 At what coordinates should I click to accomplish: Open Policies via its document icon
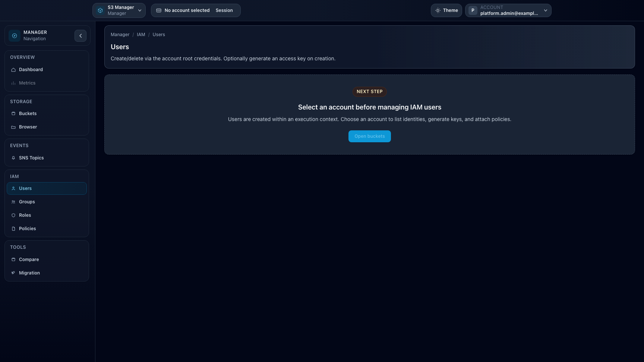click(13, 228)
